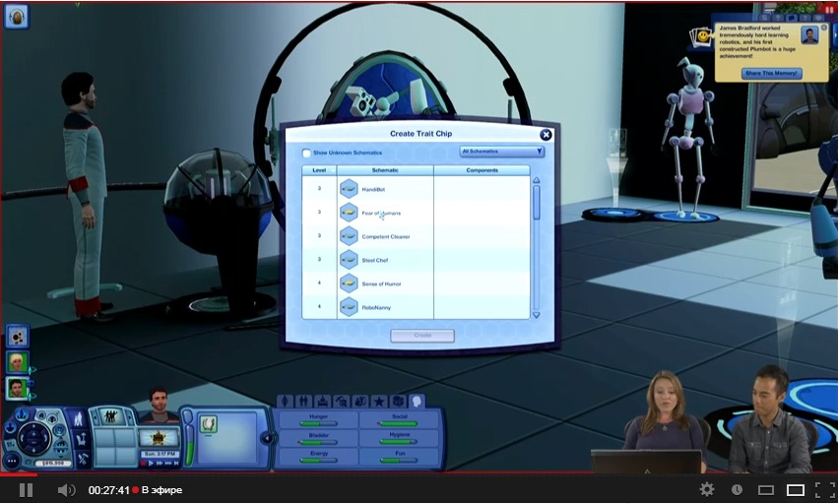The image size is (838, 504).
Task: Click the schematic list scroll-down arrow
Action: tap(536, 315)
